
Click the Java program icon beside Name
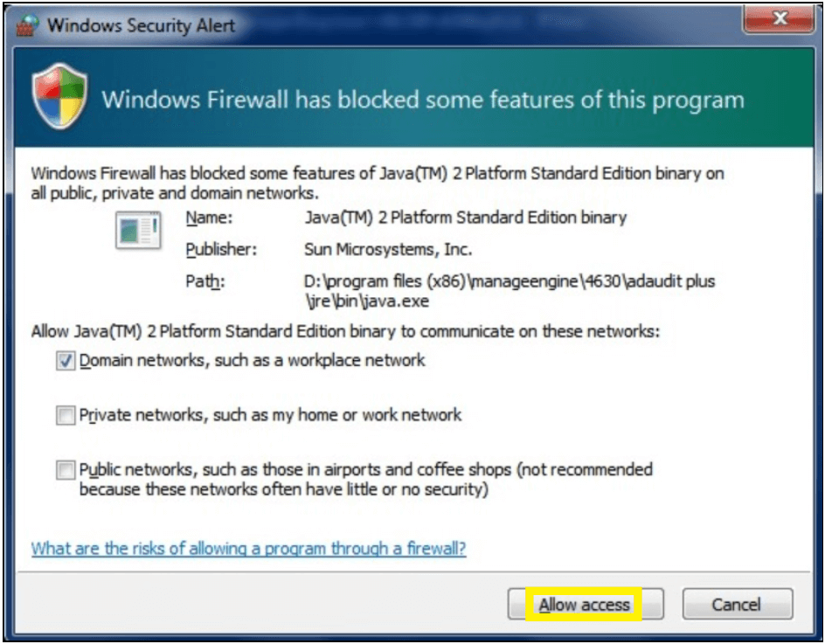137,231
